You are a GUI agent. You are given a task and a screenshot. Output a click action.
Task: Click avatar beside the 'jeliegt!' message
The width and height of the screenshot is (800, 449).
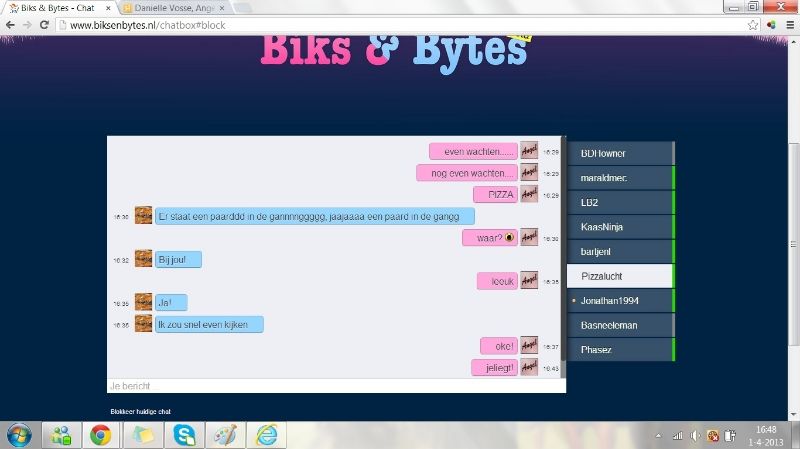(x=529, y=366)
